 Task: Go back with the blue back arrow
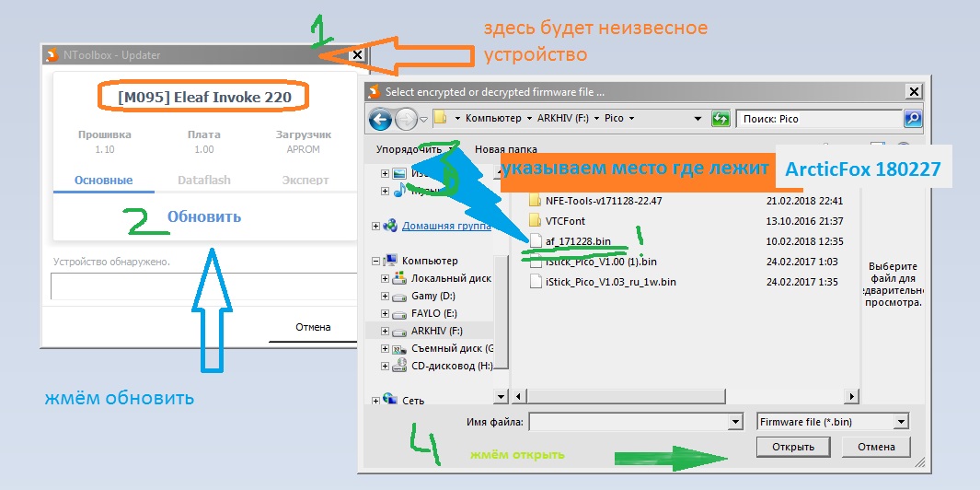pos(381,118)
